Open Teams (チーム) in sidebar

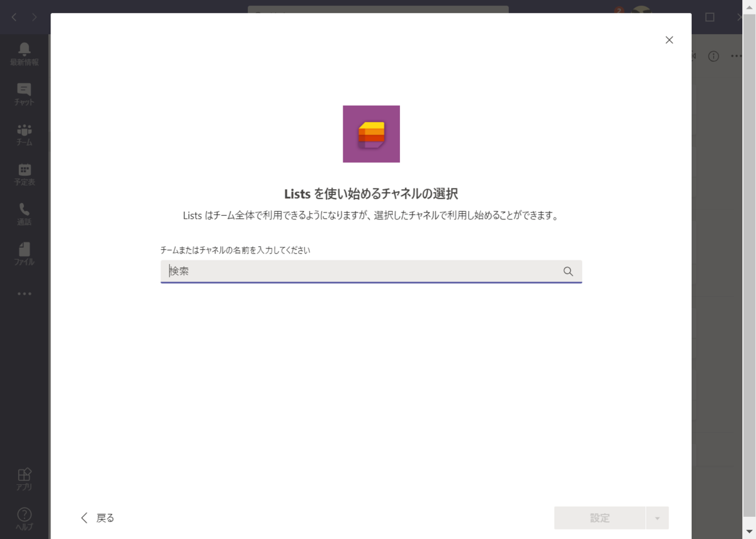(25, 134)
